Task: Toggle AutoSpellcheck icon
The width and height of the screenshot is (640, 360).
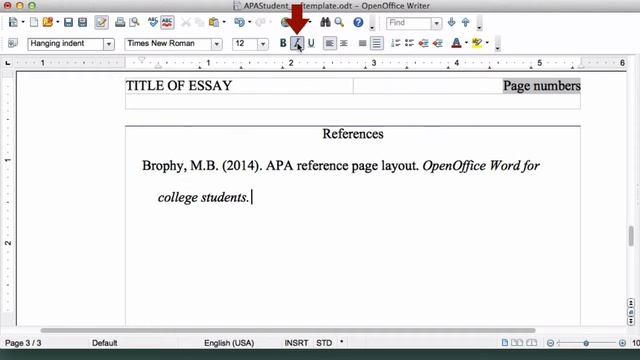Action: (167, 22)
